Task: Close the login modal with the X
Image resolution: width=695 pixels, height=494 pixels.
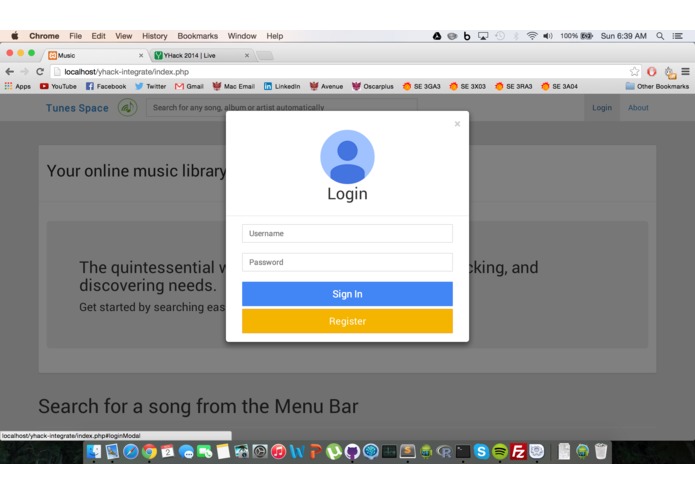Action: pyautogui.click(x=457, y=124)
